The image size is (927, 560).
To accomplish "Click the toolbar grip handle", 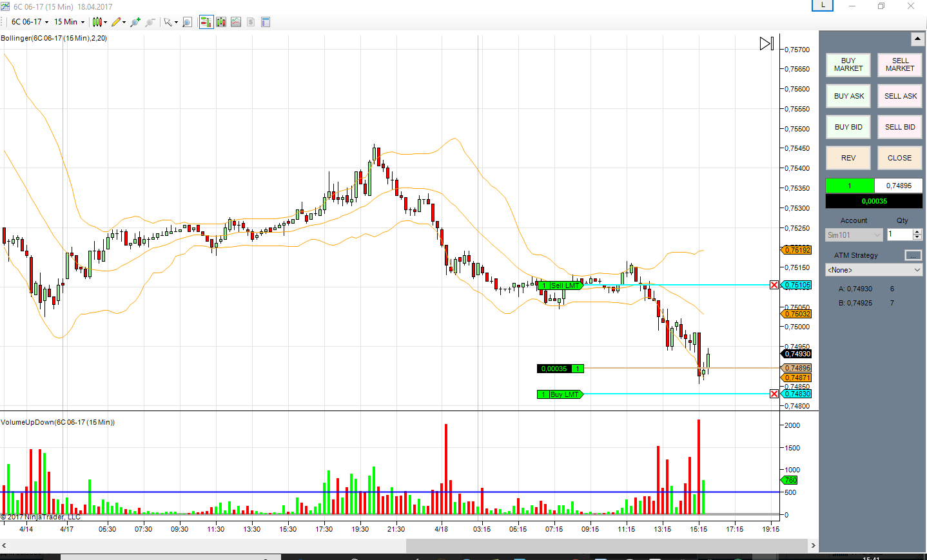I will tap(3, 22).
